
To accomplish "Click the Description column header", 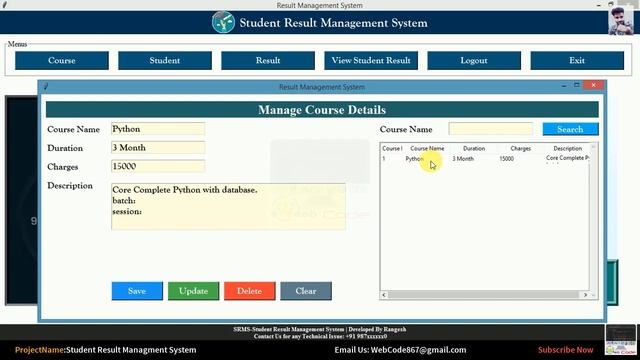I will [567, 149].
